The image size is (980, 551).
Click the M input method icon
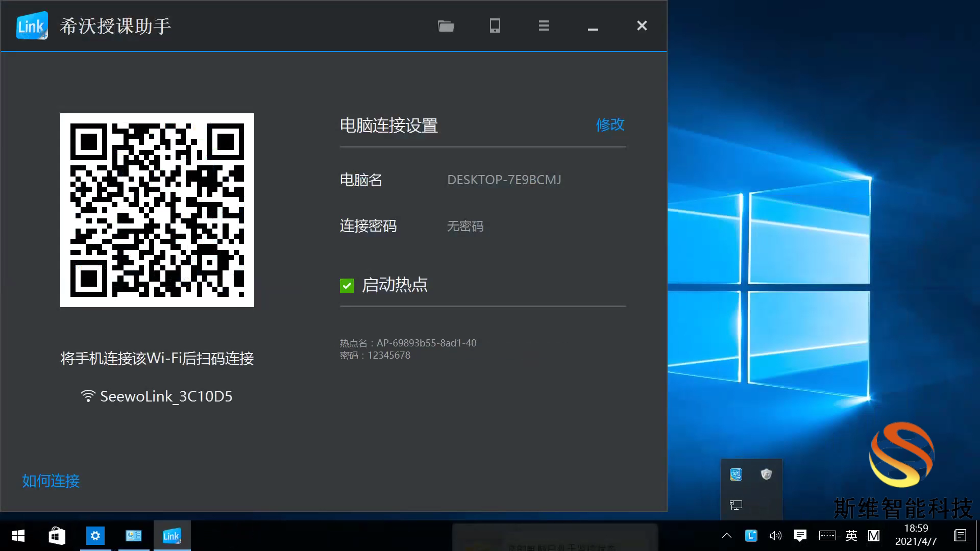click(x=874, y=536)
